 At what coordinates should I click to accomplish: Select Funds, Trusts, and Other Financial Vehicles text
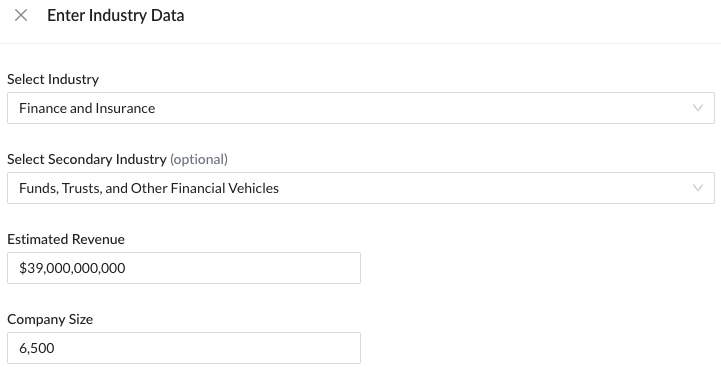(x=149, y=188)
